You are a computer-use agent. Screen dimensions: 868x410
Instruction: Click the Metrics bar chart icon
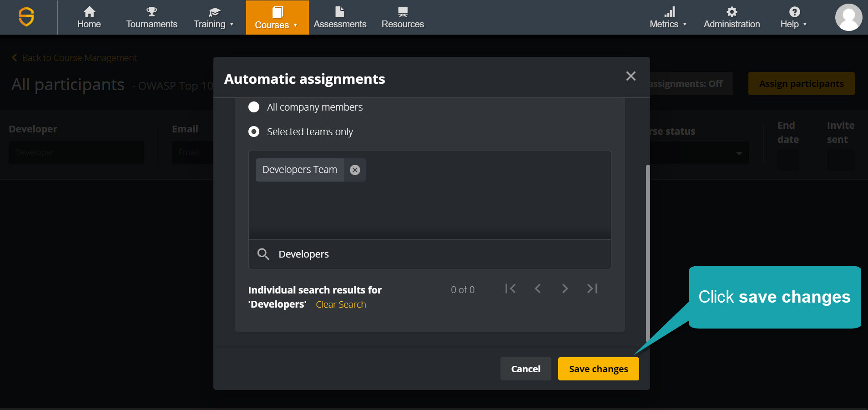pyautogui.click(x=669, y=12)
